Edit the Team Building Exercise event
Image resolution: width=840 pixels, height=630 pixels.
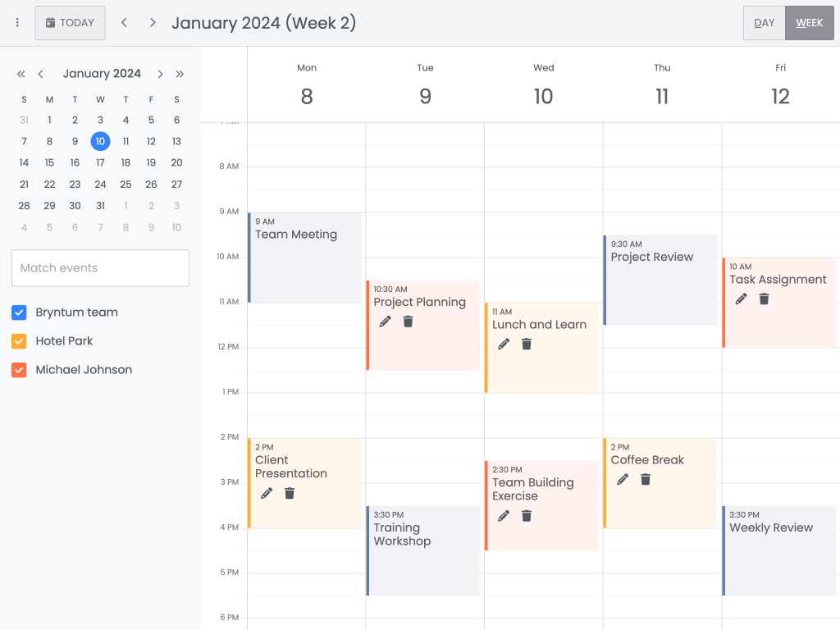pyautogui.click(x=504, y=516)
